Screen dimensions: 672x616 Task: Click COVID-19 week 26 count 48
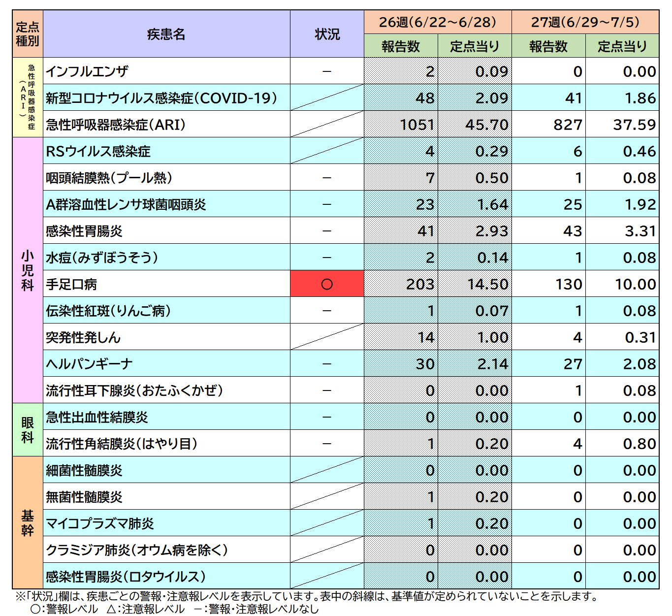pyautogui.click(x=425, y=98)
